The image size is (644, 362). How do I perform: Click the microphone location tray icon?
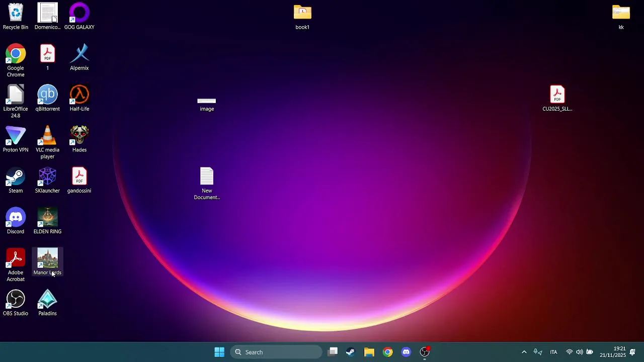tap(538, 352)
